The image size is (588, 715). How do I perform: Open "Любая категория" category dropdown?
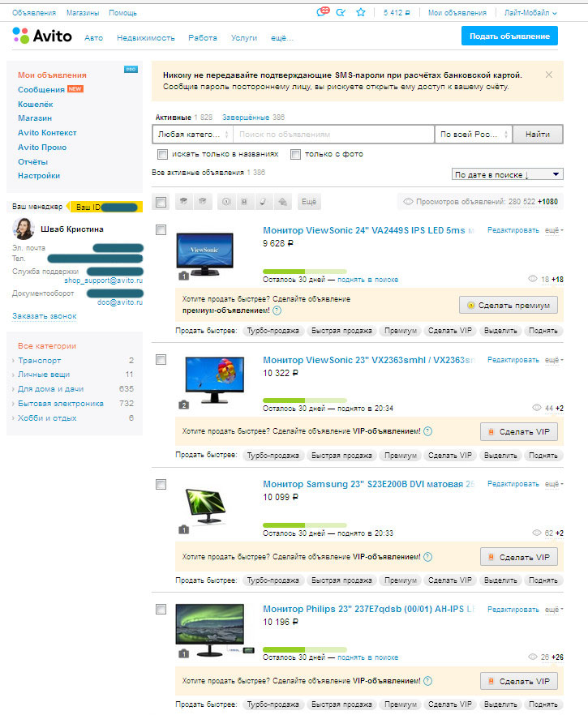pos(192,135)
